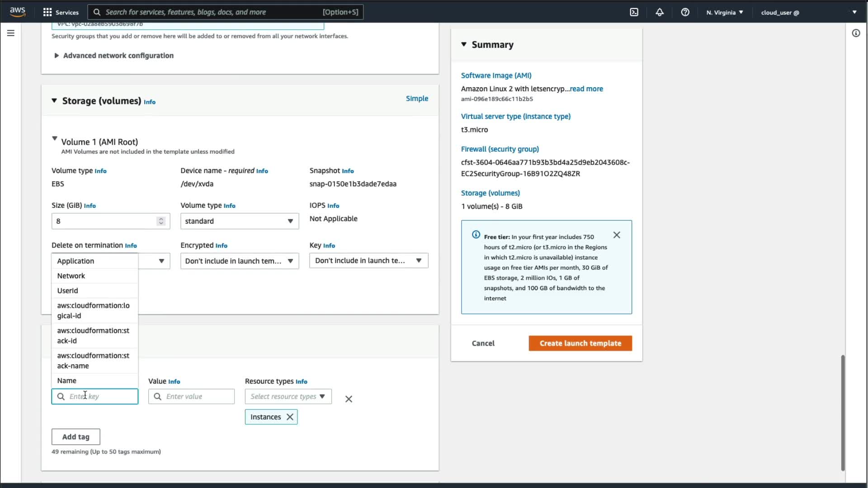
Task: Open the notifications bell
Action: click(x=660, y=12)
